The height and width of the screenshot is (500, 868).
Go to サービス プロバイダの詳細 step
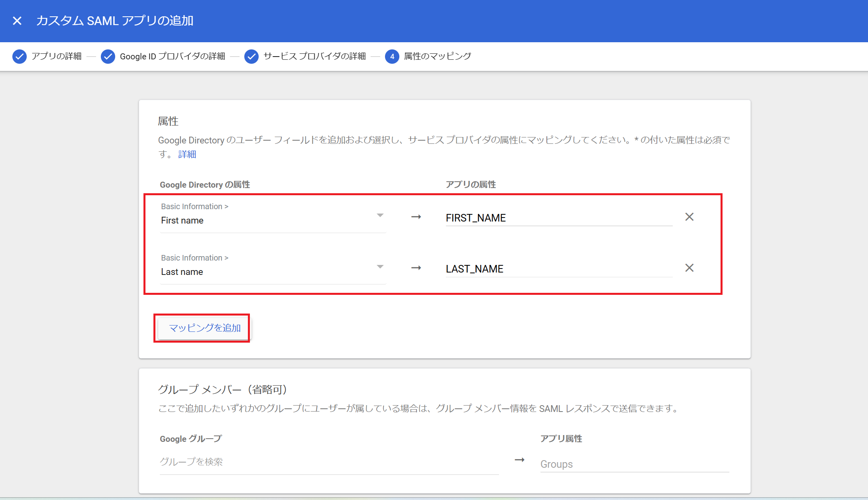pyautogui.click(x=314, y=57)
